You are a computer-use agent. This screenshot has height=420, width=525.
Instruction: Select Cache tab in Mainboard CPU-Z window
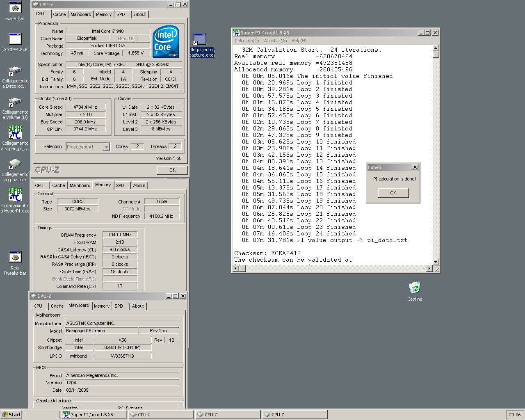(x=57, y=306)
